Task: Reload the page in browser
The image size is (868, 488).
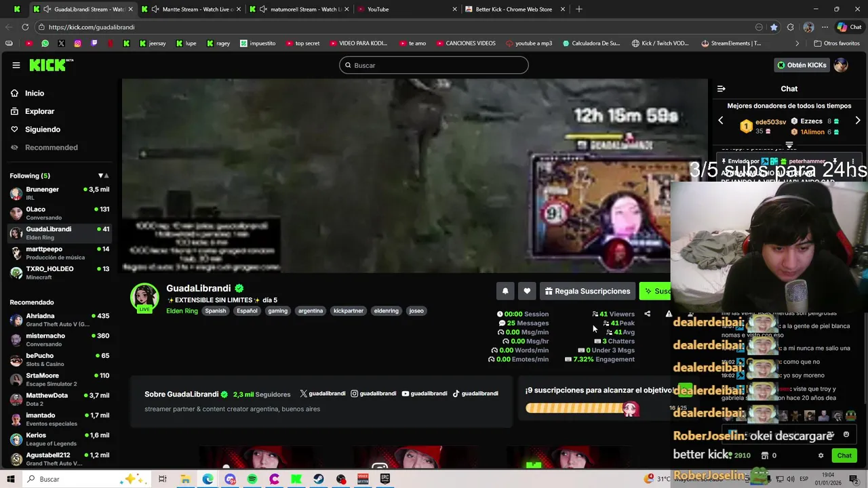Action: (25, 27)
